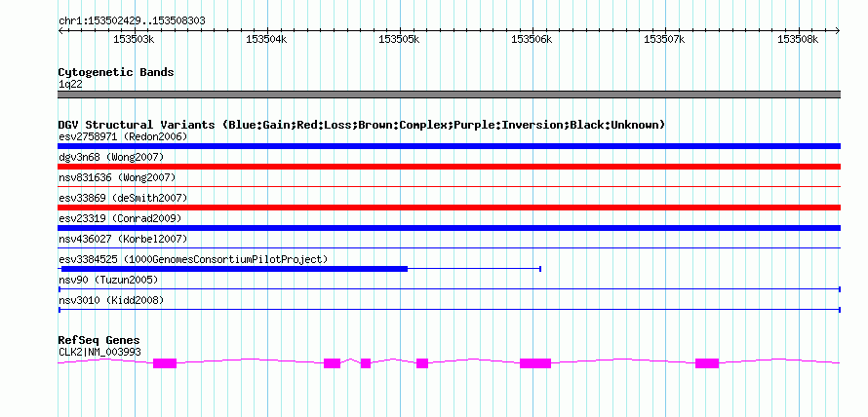Click the 1q22 band label

(x=70, y=85)
